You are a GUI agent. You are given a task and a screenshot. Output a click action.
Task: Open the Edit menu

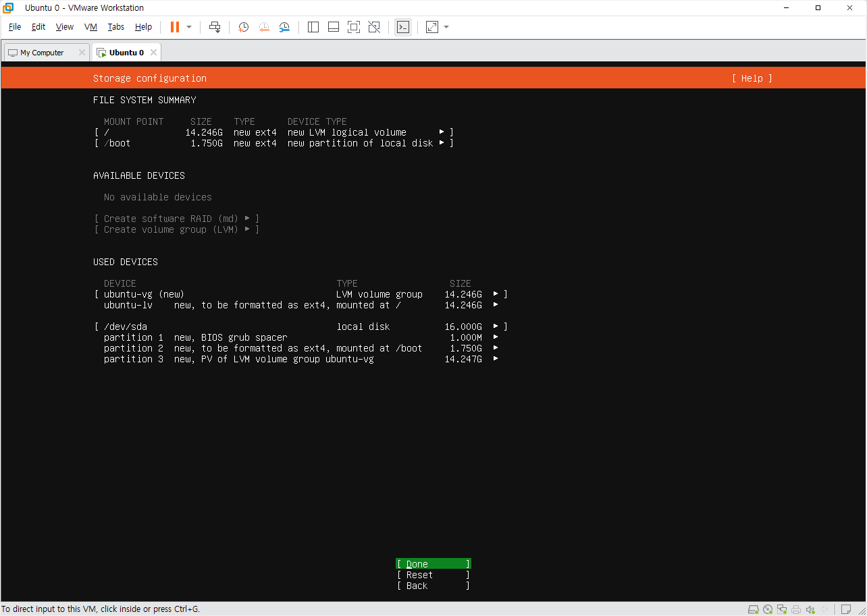(x=38, y=27)
